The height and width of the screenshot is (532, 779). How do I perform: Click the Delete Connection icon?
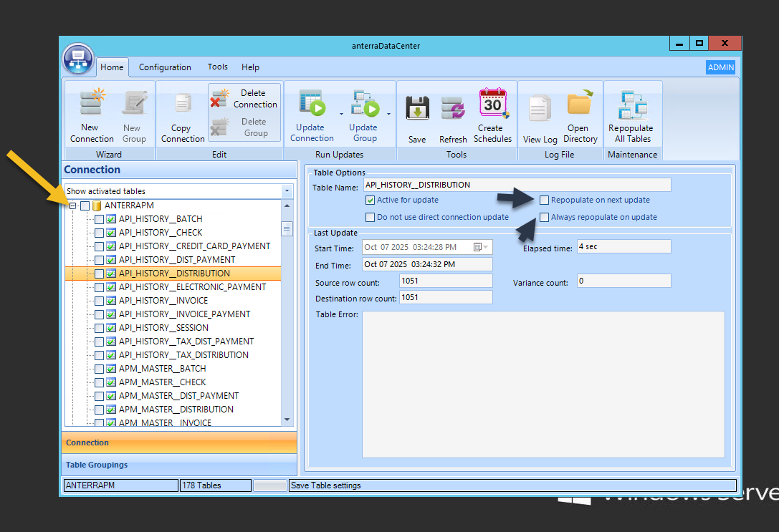(x=219, y=99)
